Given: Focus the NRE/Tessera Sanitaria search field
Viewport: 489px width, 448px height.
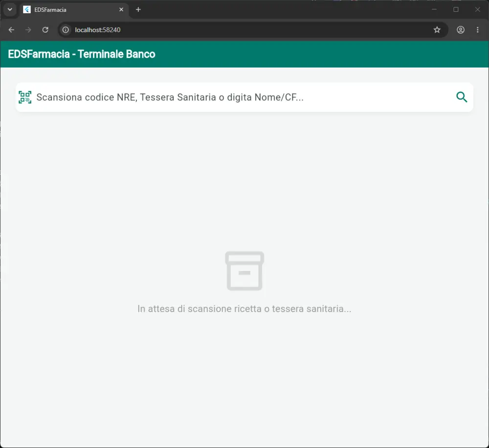Looking at the screenshot, I should (244, 97).
